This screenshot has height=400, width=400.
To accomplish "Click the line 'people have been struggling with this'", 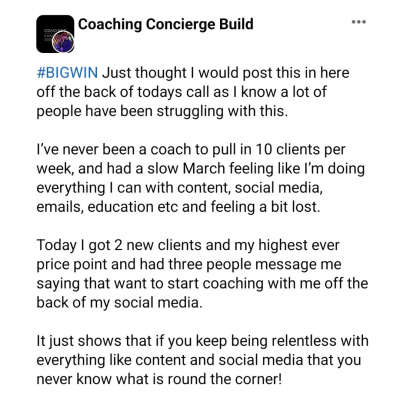I will tap(162, 111).
